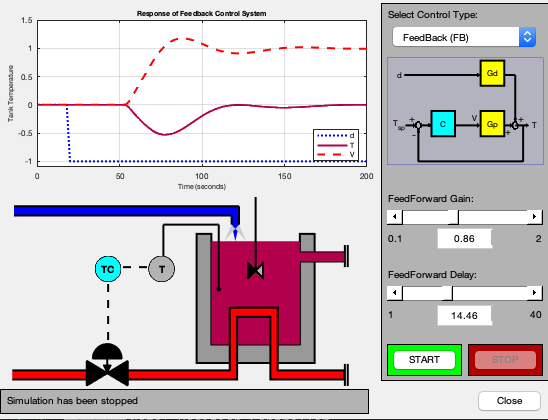Click the plot title 'Response of Feedback Control System'
Image resolution: width=548 pixels, height=420 pixels.
click(x=201, y=14)
